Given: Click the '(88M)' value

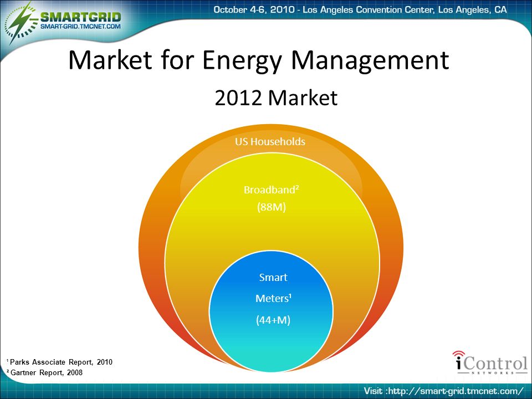Looking at the screenshot, I should 272,207.
